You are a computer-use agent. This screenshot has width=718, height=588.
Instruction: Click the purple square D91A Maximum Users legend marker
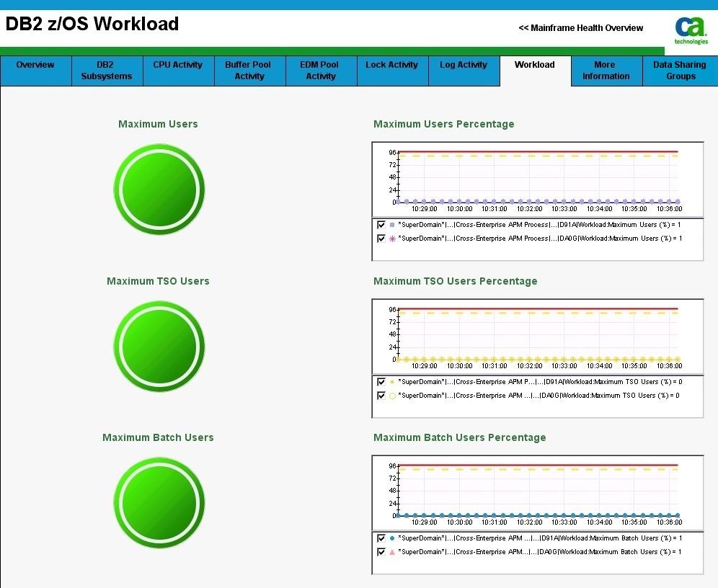click(392, 225)
